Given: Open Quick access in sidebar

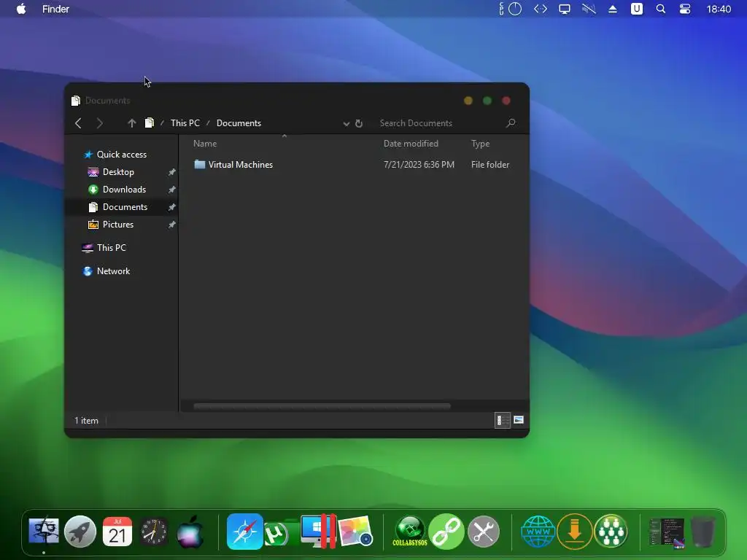Looking at the screenshot, I should [122, 155].
